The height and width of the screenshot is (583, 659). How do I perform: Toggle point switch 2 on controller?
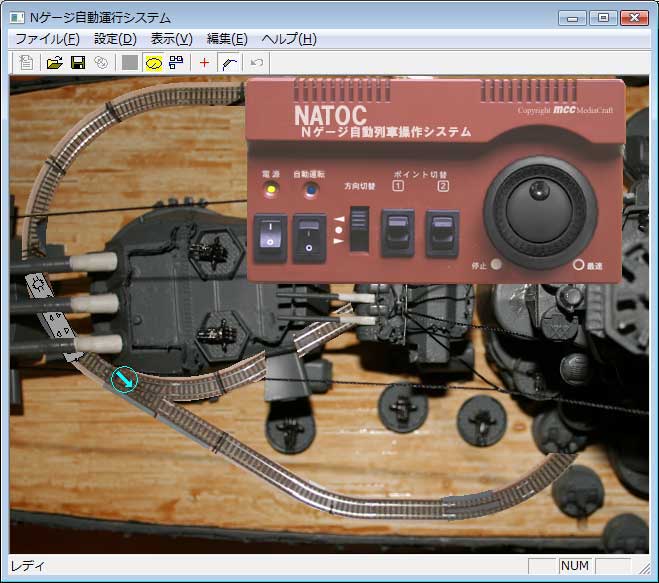click(442, 234)
